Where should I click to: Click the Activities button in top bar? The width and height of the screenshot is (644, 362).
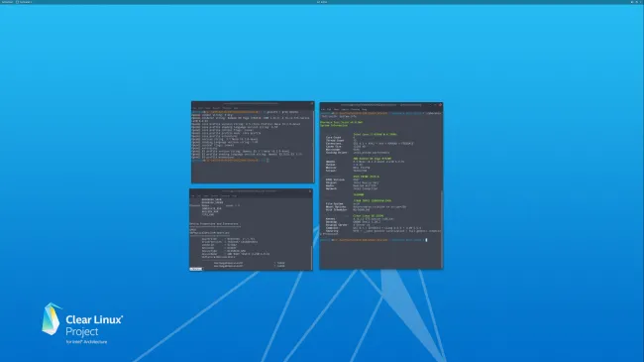(x=7, y=2)
